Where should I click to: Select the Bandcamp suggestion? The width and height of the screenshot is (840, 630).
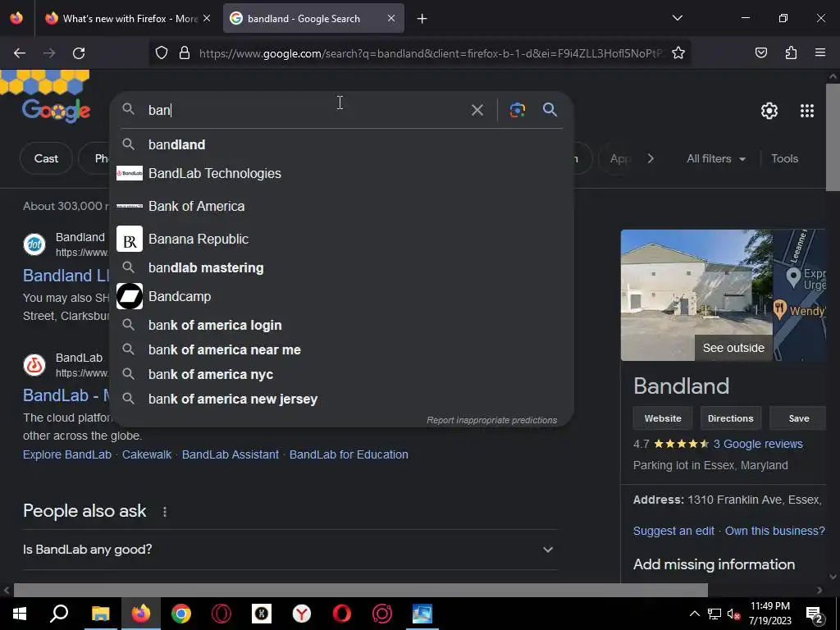[342, 296]
